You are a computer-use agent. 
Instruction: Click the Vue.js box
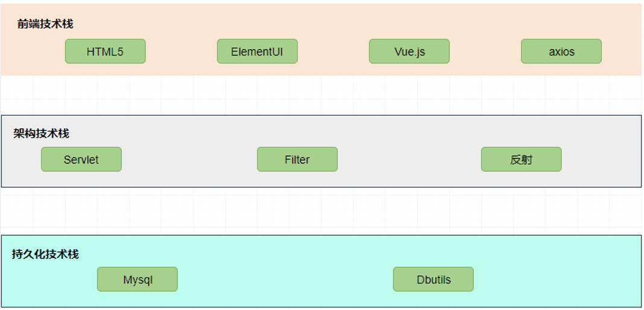tap(409, 51)
